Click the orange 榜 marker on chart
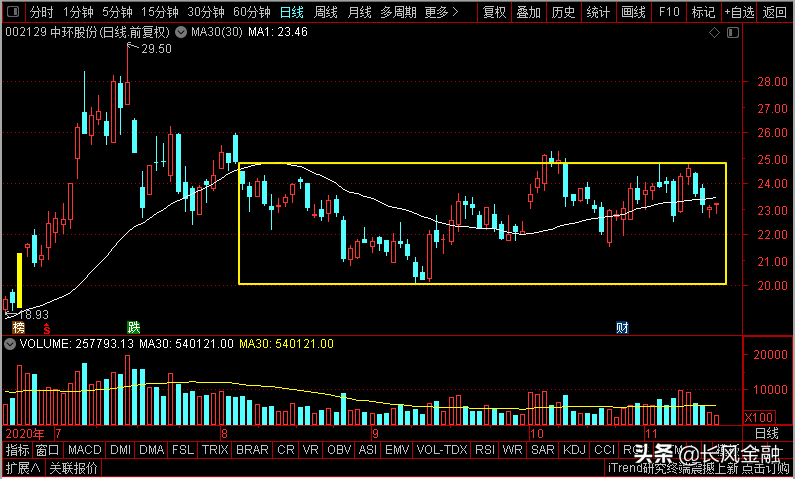The image size is (795, 479). pyautogui.click(x=17, y=327)
